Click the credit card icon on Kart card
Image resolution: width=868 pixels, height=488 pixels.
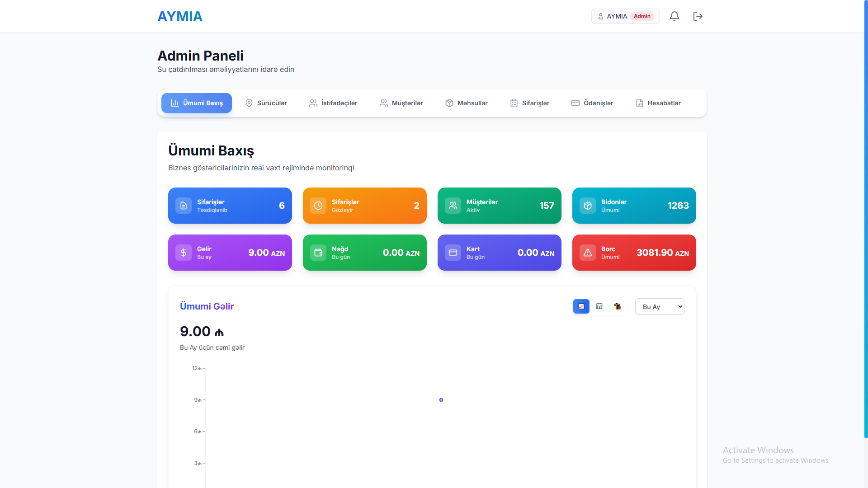[x=453, y=253]
